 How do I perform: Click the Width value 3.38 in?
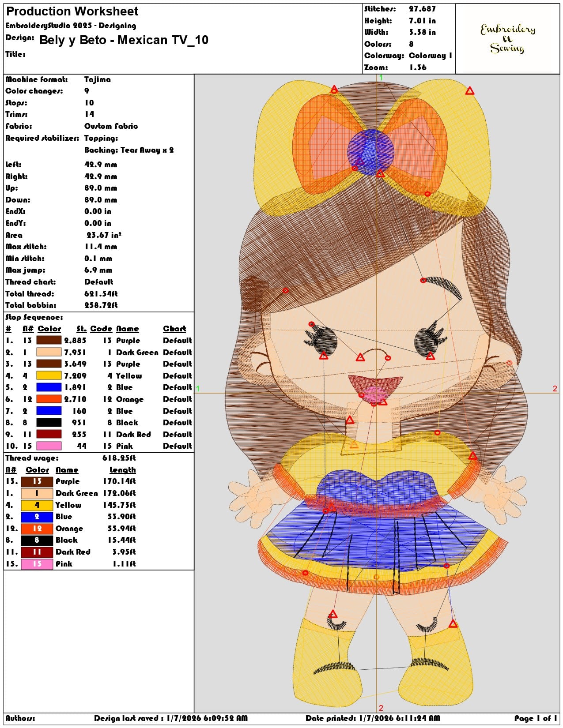tap(422, 32)
